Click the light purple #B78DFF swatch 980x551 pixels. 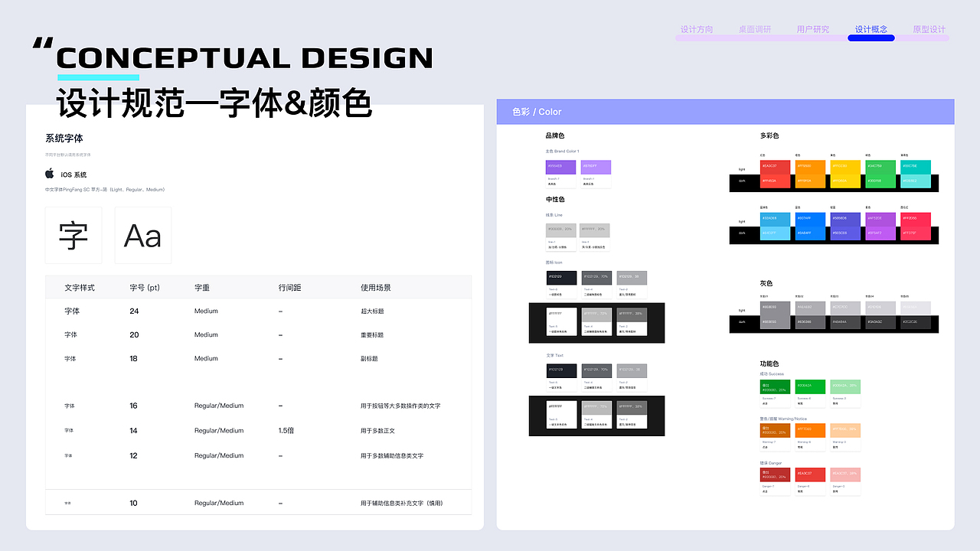pos(597,168)
